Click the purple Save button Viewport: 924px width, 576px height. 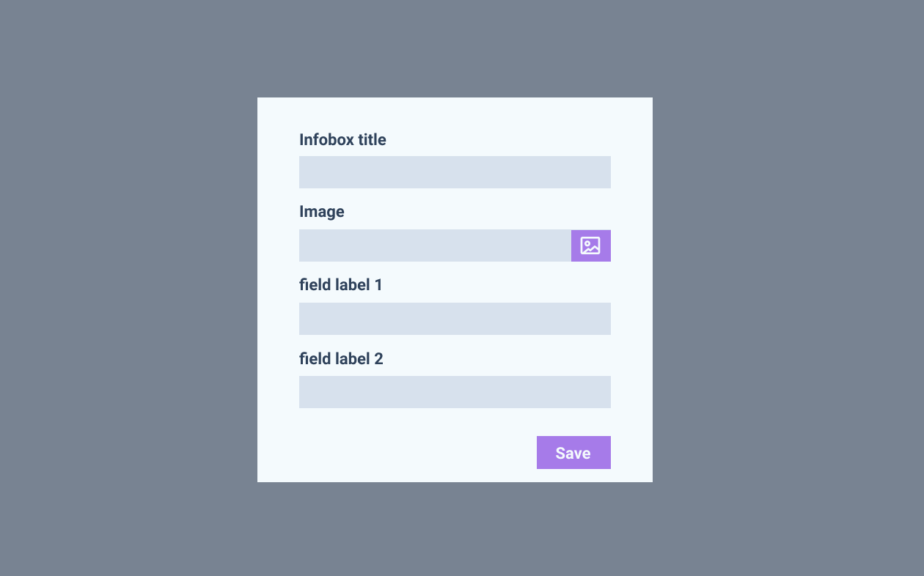573,453
